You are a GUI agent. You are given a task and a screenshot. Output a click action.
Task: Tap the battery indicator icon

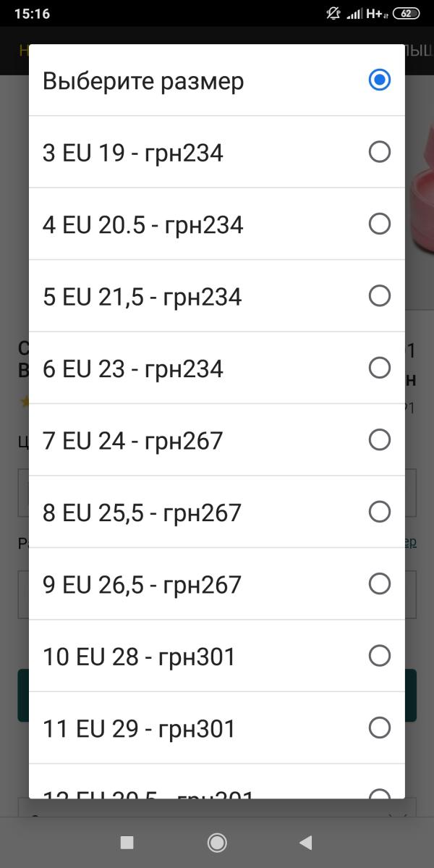click(406, 14)
